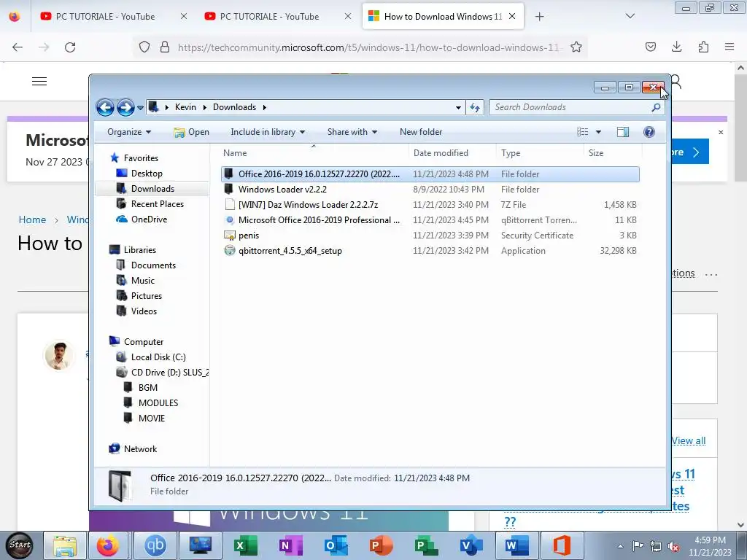
Task: Launch Excel from the taskbar
Action: pos(246,545)
